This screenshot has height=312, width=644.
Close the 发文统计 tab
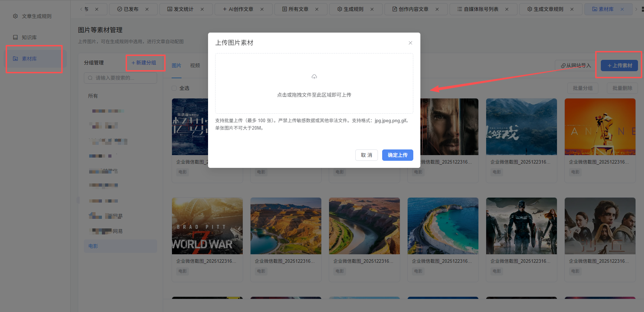coord(202,9)
